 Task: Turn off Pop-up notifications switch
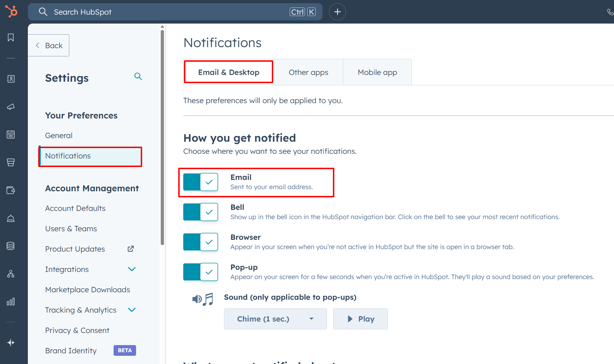pos(201,272)
